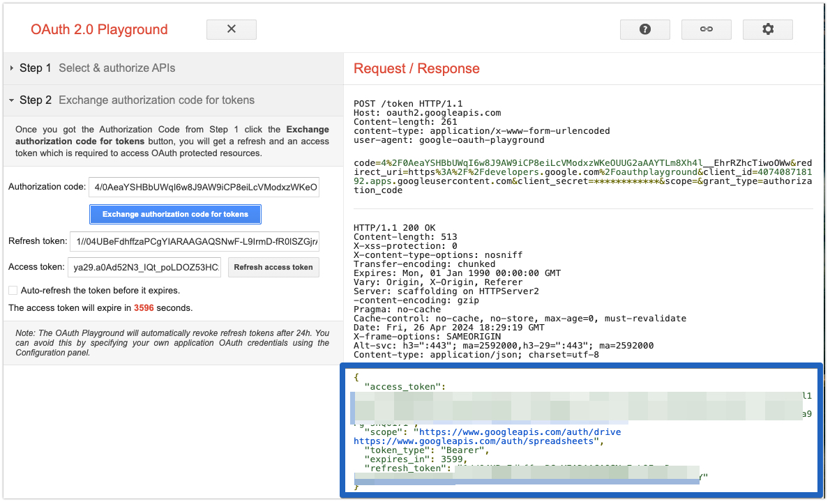The width and height of the screenshot is (830, 504).
Task: Click the Request / Response heading
Action: pyautogui.click(x=416, y=68)
